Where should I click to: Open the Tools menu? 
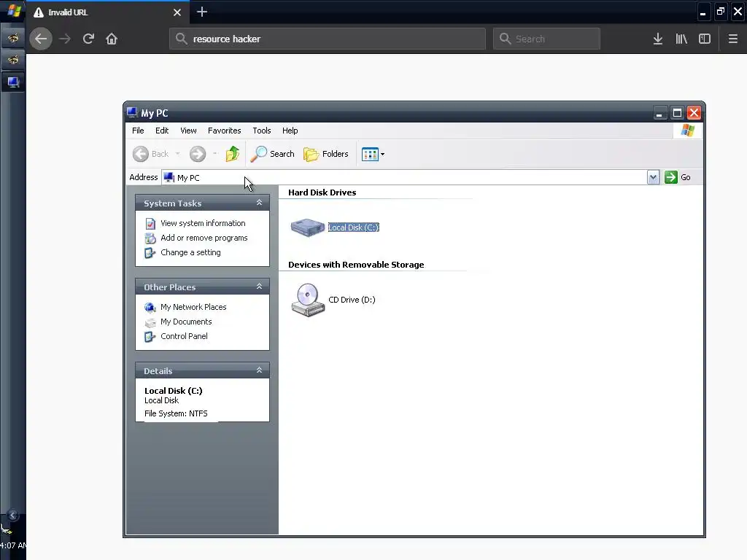point(262,131)
